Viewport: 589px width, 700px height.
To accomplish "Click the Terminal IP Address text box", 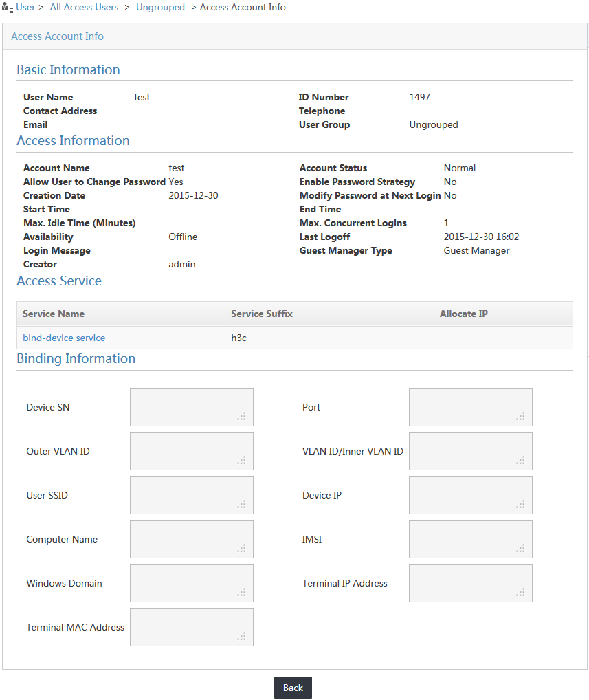I will click(x=470, y=583).
